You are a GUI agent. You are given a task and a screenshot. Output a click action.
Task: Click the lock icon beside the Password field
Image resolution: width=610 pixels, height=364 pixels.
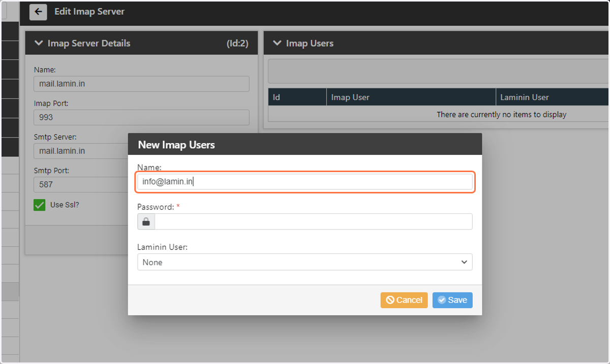146,221
